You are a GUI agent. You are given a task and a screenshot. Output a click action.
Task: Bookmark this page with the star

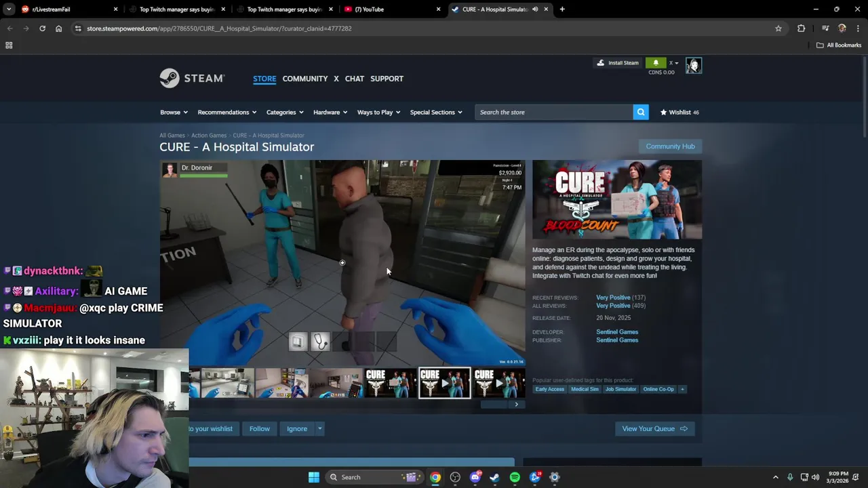[778, 28]
